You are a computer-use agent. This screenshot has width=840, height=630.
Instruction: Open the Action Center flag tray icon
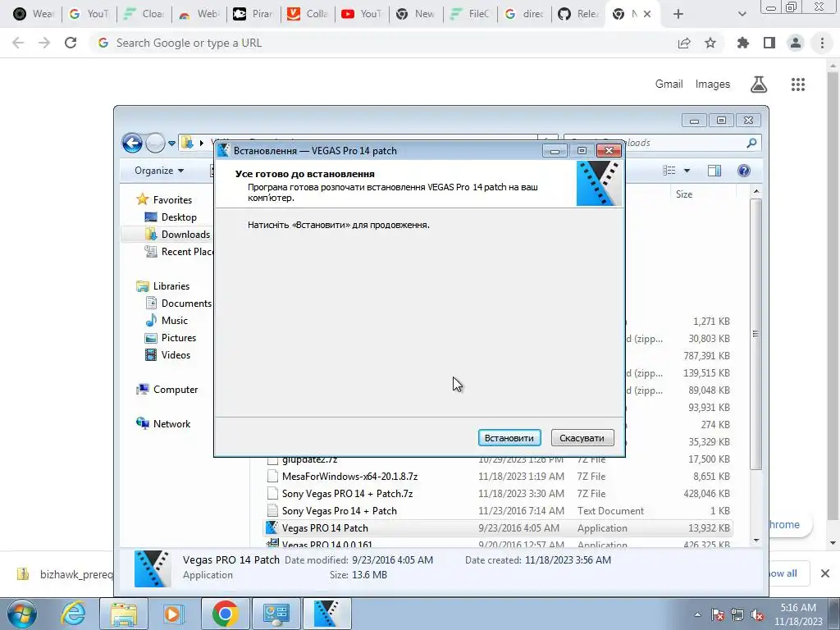[x=718, y=615]
